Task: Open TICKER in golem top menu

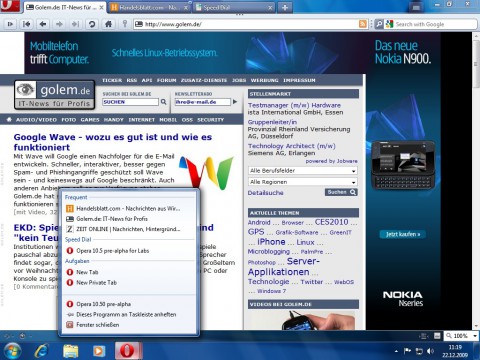Action: [112, 80]
